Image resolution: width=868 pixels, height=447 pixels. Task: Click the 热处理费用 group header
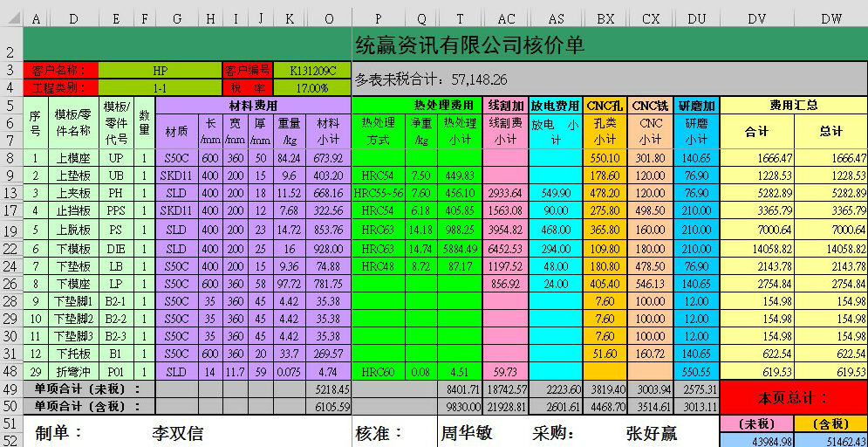pos(417,106)
